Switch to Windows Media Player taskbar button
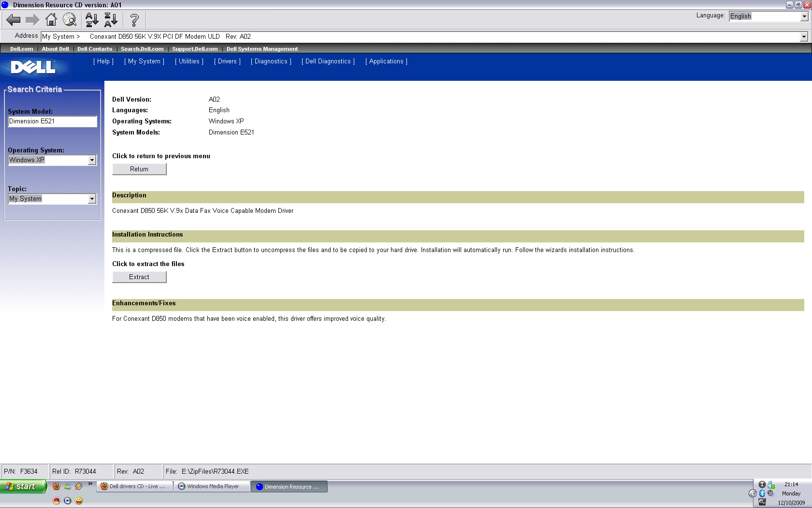Image resolution: width=812 pixels, height=508 pixels. tap(212, 486)
